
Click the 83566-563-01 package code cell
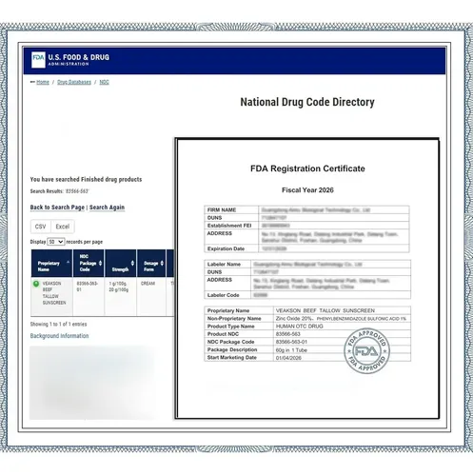[89, 287]
